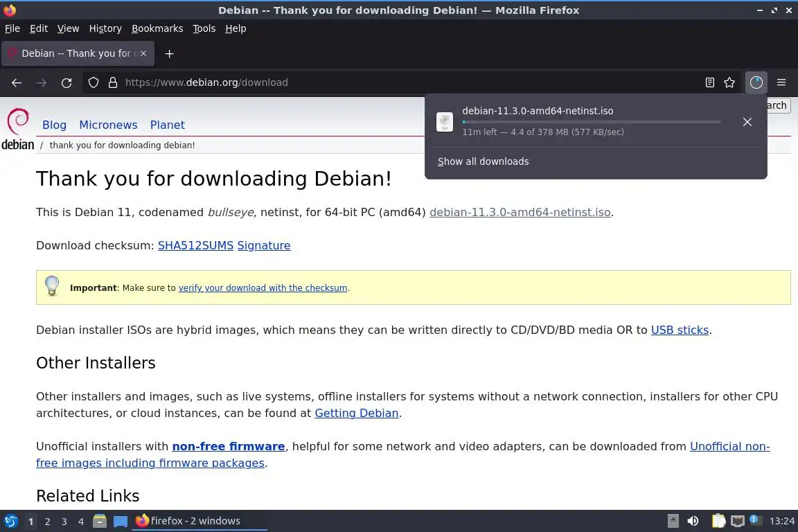Switch to virtual desktop 1
Viewport: 798px width, 532px height.
(x=31, y=522)
